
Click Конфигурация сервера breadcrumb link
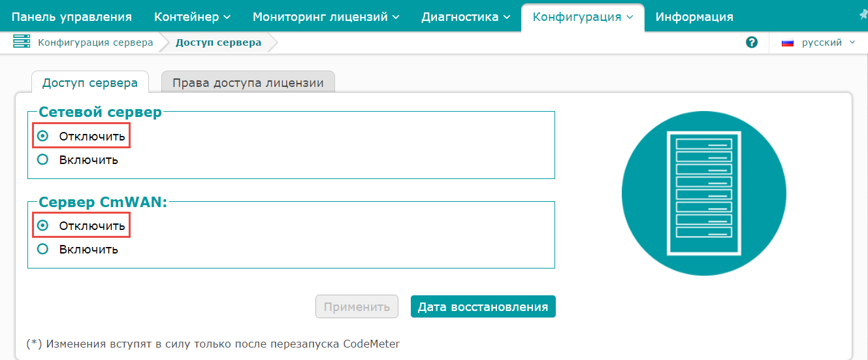[95, 42]
